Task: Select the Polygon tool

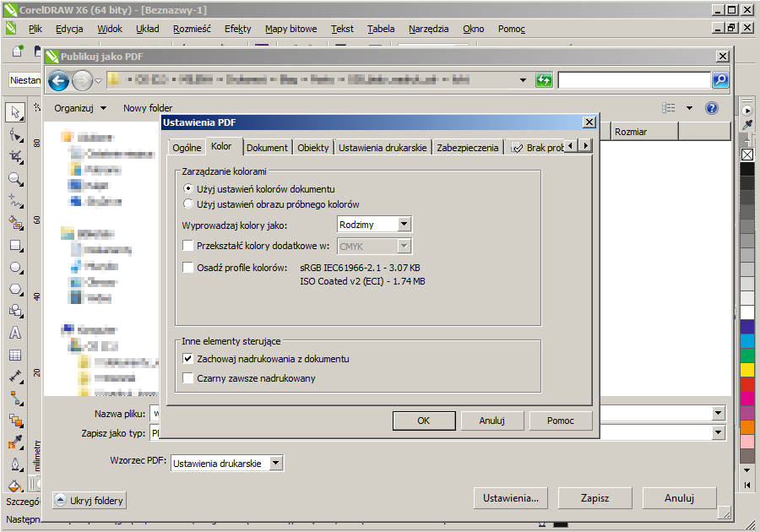Action: pyautogui.click(x=15, y=290)
